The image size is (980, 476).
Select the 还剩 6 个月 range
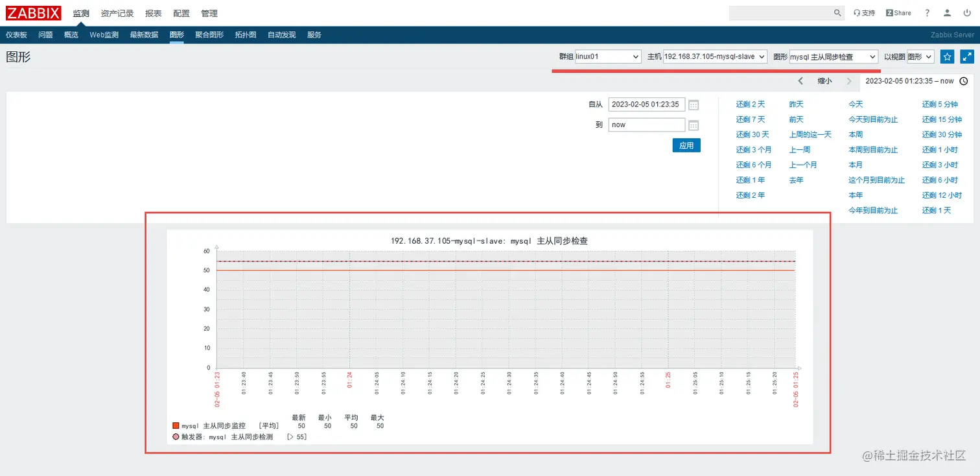point(754,165)
